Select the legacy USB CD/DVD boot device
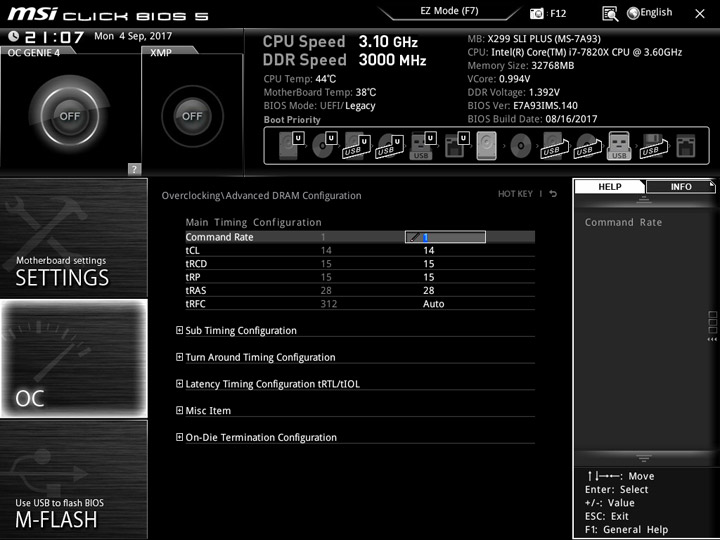720x540 pixels. point(588,146)
